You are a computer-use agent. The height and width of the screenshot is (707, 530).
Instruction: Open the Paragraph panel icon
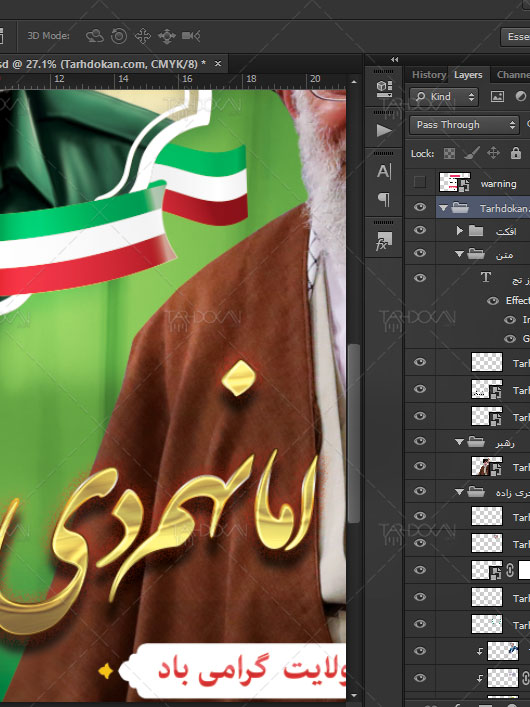384,199
